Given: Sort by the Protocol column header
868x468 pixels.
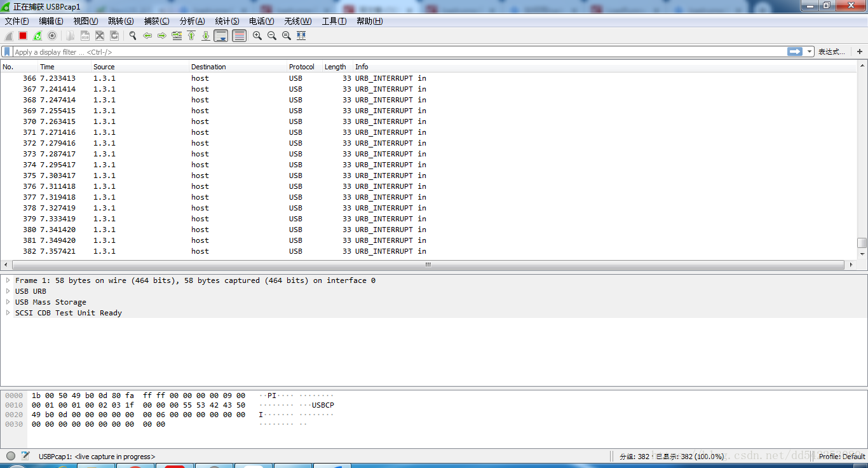Looking at the screenshot, I should (x=304, y=67).
